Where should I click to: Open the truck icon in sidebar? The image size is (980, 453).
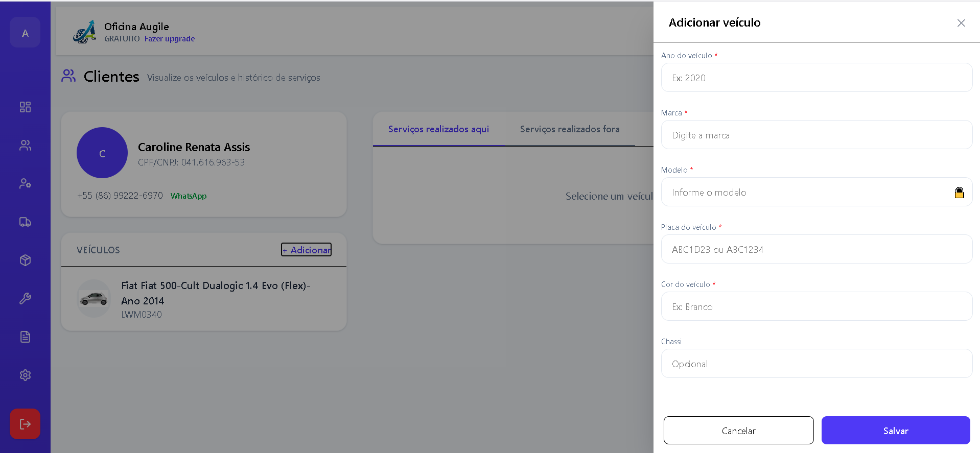coord(25,222)
